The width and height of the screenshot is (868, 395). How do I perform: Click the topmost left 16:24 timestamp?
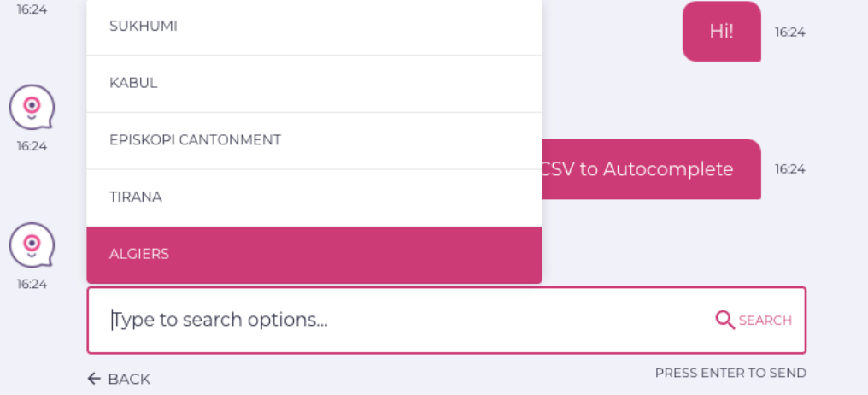coord(32,9)
